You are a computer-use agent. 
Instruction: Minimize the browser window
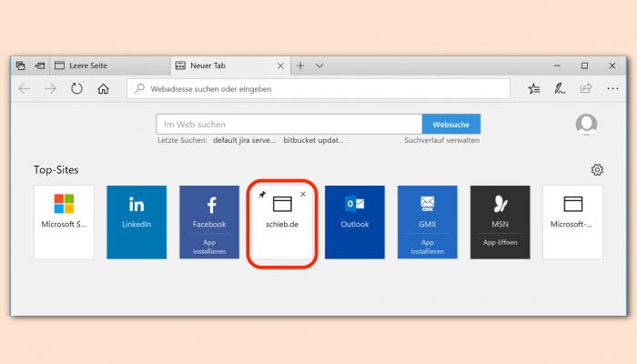(557, 66)
